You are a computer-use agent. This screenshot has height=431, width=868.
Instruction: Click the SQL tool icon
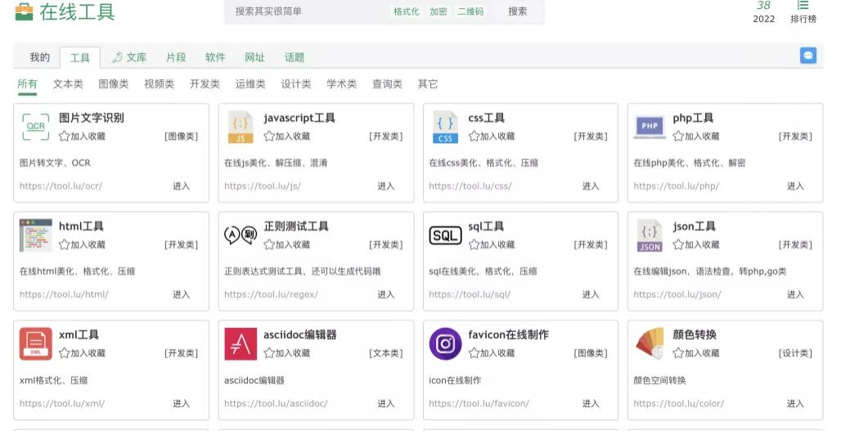[x=445, y=236]
